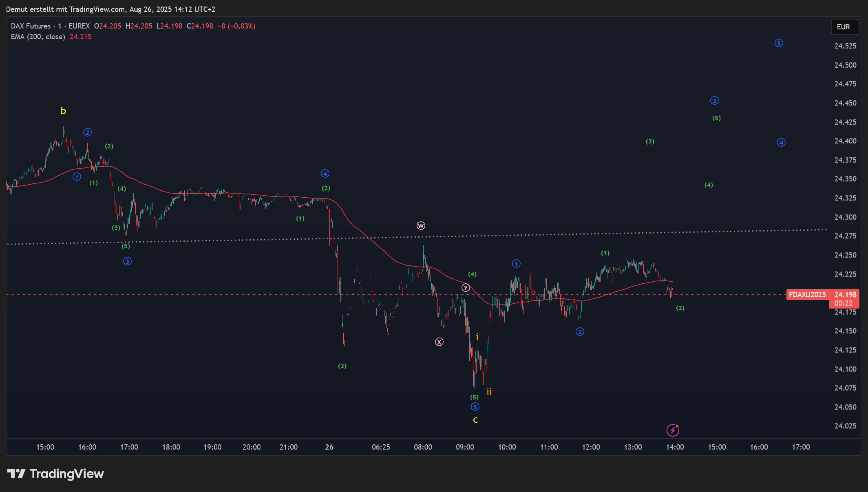Select the orange ii wave label
Image resolution: width=868 pixels, height=492 pixels.
point(489,392)
